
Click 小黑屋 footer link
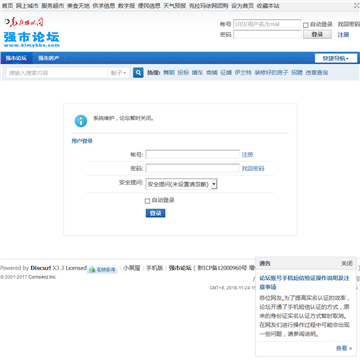(x=131, y=268)
